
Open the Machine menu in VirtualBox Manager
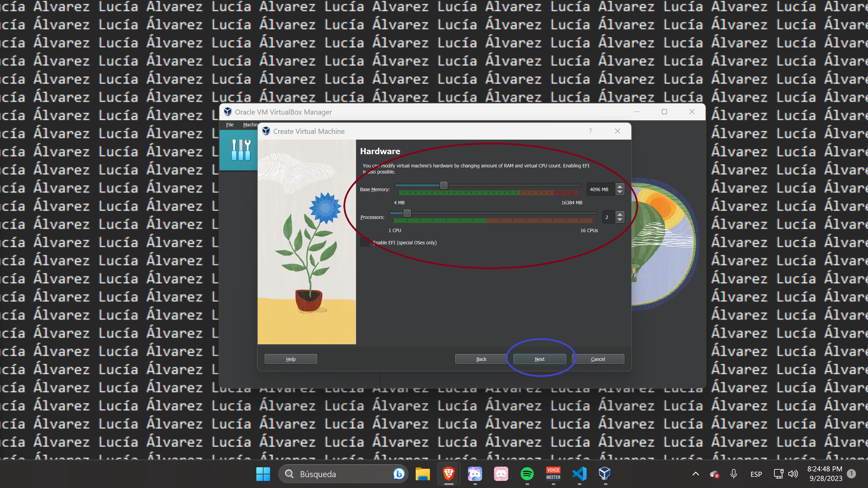[251, 124]
